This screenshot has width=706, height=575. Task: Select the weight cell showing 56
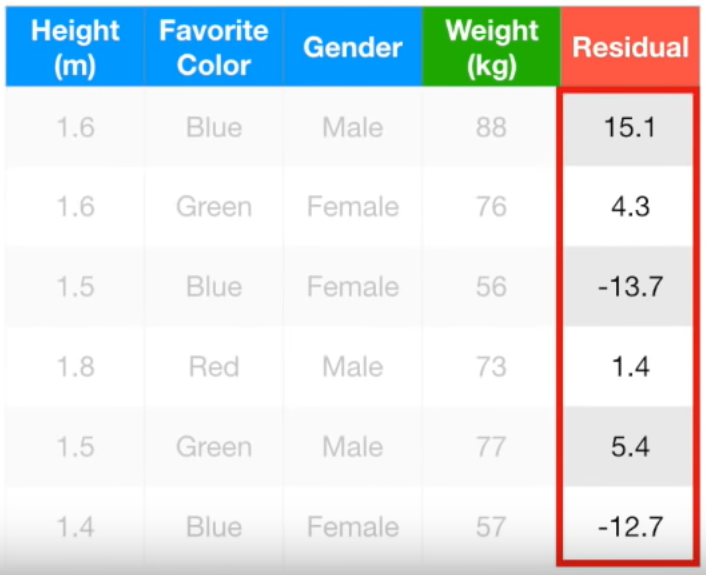491,286
